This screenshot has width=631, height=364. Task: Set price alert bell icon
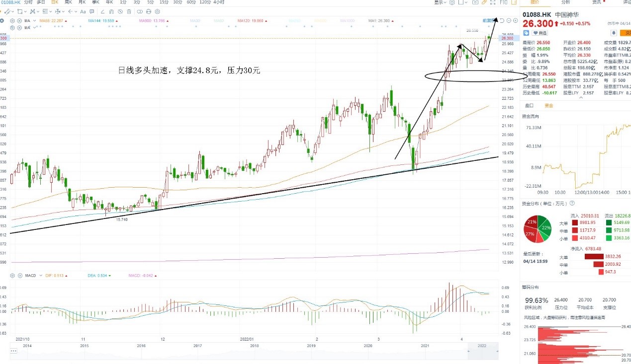tap(614, 33)
